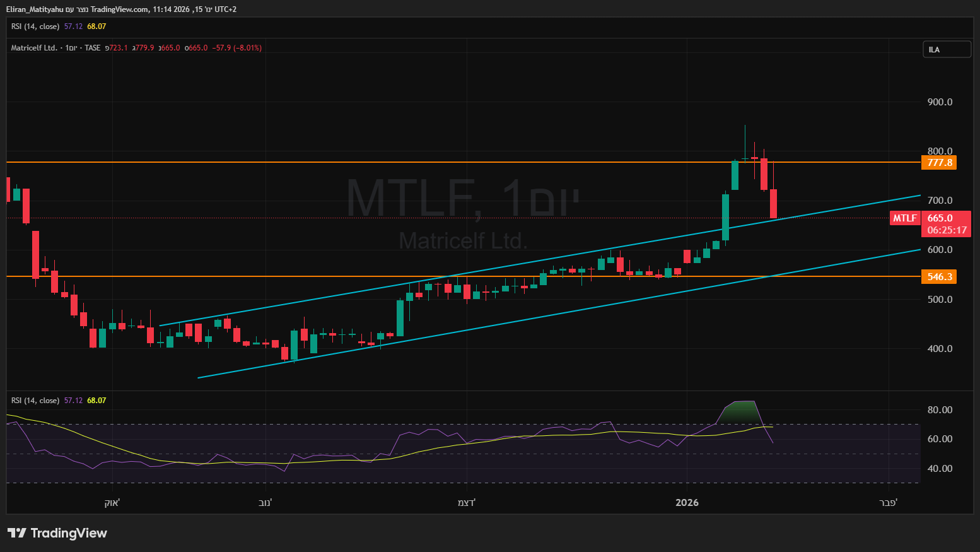Select the orange 777.8 price label
Image resolution: width=980 pixels, height=552 pixels.
click(939, 163)
